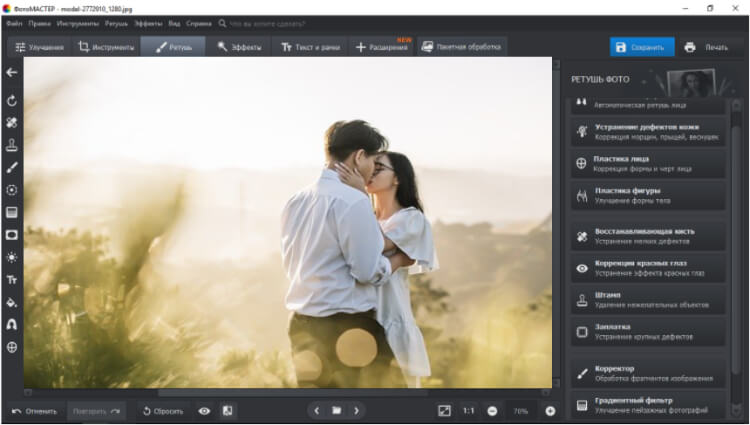The image size is (750, 425).
Task: Click the Сбросить reset button
Action: 160,411
